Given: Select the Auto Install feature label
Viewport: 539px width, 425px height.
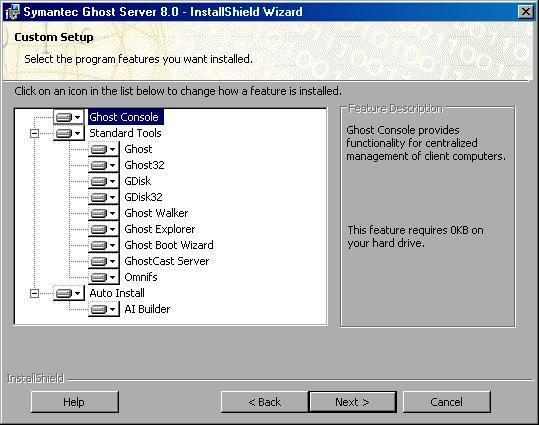Looking at the screenshot, I should [117, 293].
